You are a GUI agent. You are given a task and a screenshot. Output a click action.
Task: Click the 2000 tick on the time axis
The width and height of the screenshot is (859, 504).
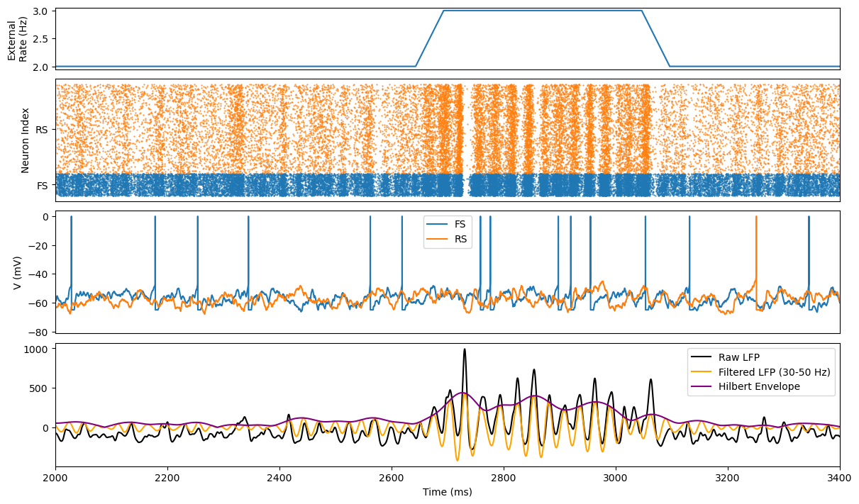coord(55,478)
